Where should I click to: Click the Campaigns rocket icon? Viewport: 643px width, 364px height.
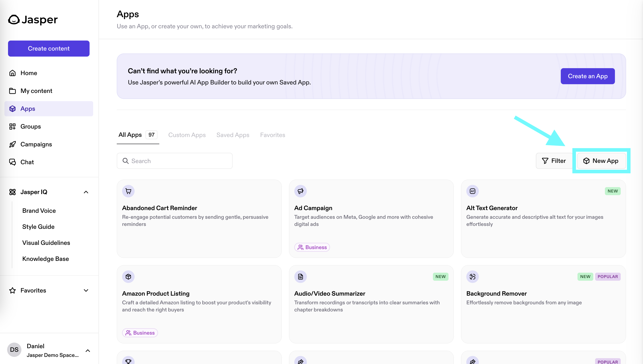[12, 144]
